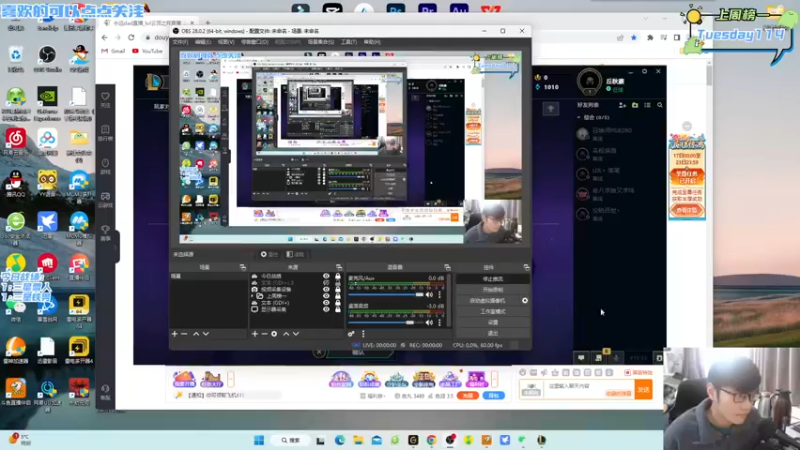Open 编辑(E) menu in OBS
The image size is (800, 450).
tap(203, 42)
